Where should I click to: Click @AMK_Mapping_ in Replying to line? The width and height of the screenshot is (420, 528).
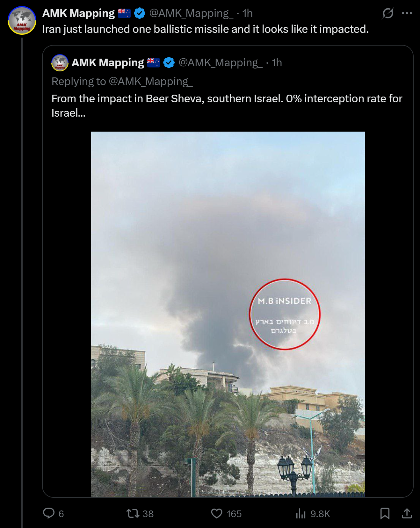point(151,81)
